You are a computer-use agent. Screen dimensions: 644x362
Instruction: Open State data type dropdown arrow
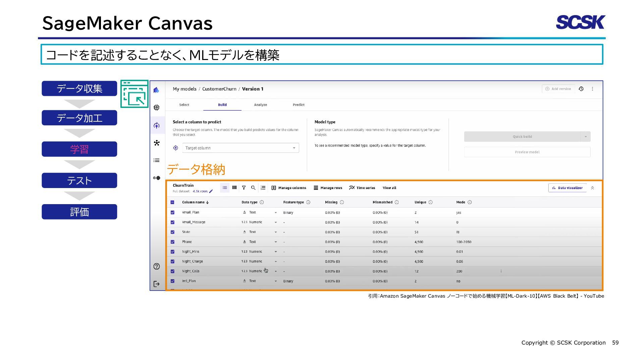276,232
